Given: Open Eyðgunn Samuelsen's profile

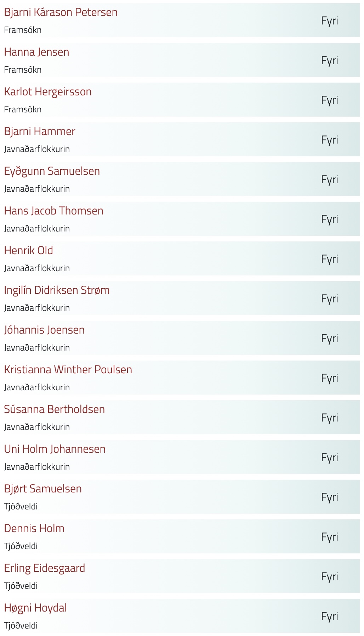Looking at the screenshot, I should 52,171.
